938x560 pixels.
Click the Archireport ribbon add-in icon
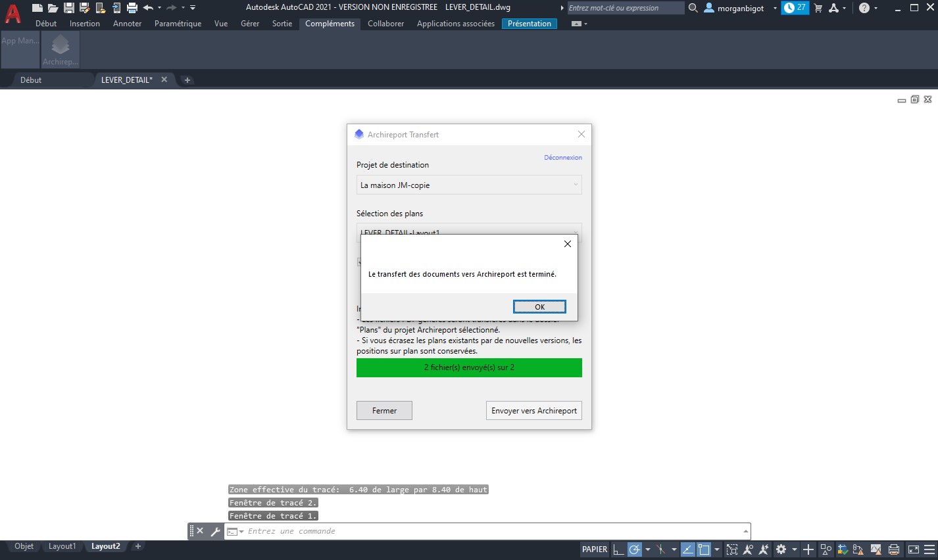click(61, 49)
